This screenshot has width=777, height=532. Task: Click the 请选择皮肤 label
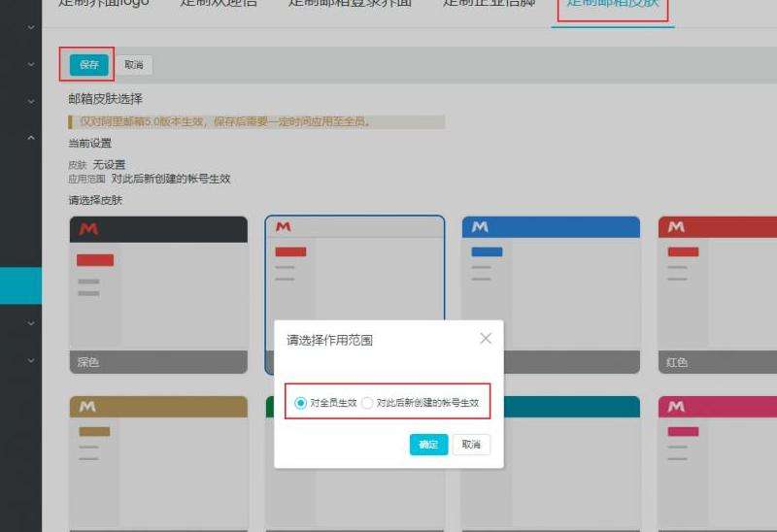point(95,200)
